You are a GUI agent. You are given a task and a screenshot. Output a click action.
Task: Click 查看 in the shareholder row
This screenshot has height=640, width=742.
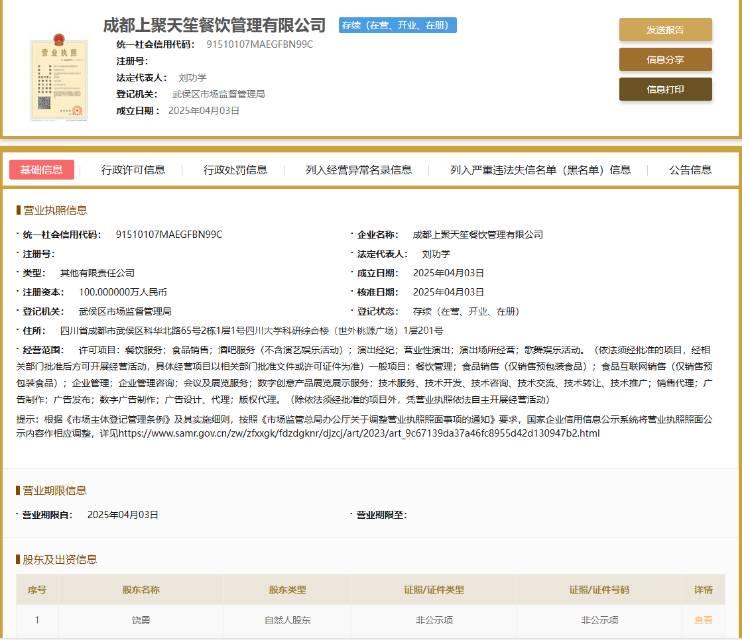[x=703, y=620]
